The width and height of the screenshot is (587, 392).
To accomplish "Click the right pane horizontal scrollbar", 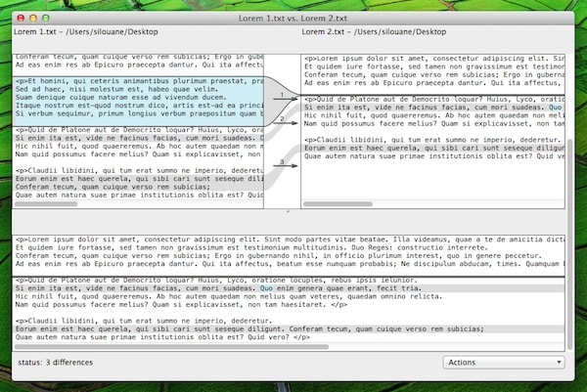I will pos(338,204).
